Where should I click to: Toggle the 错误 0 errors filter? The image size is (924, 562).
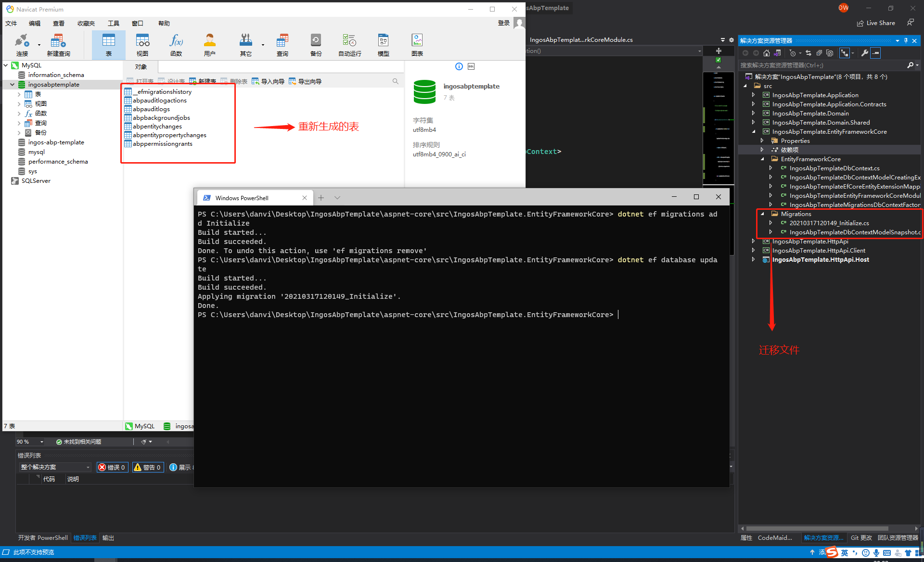tap(113, 467)
